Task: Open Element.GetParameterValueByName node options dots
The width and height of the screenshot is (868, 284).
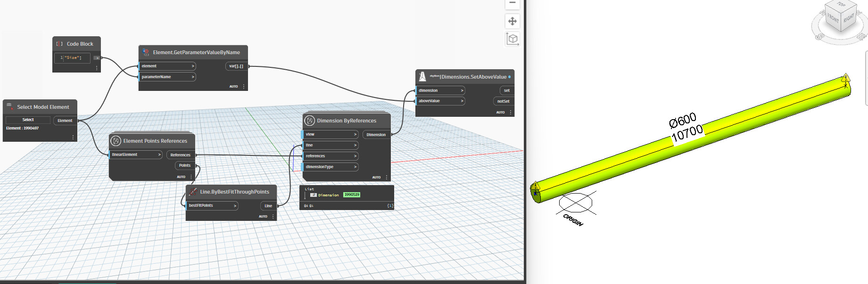Action: [244, 87]
